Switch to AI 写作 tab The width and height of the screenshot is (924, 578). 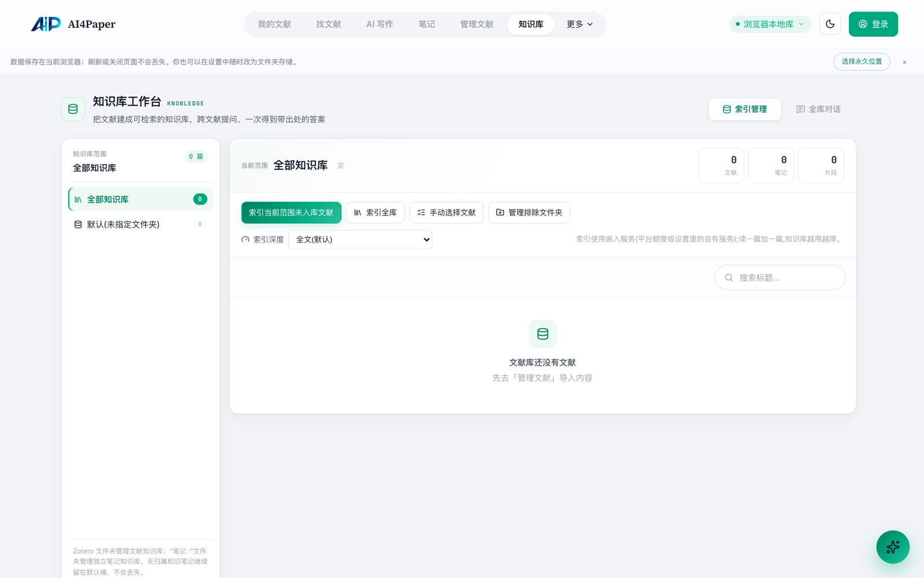(379, 24)
